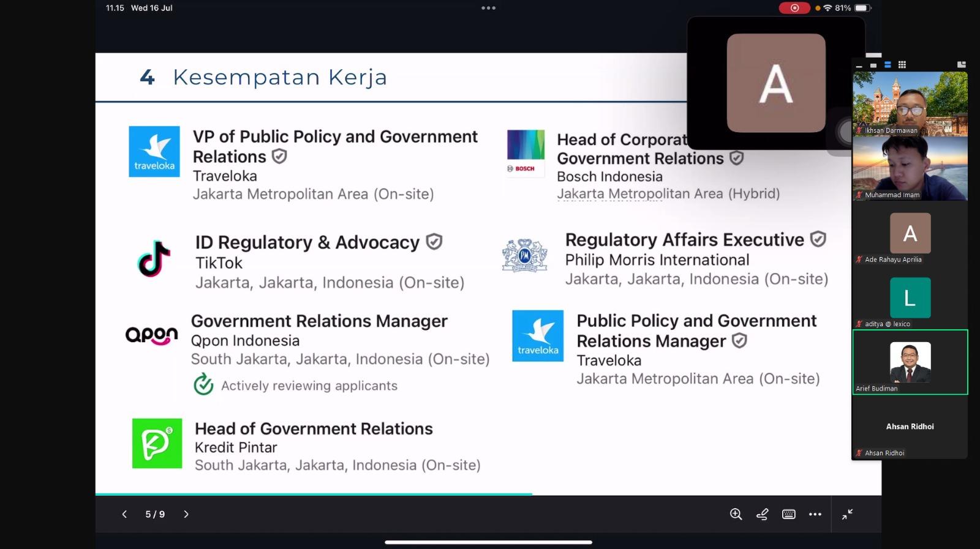Select Arief Budiman's highlighted participant tile

(x=910, y=362)
